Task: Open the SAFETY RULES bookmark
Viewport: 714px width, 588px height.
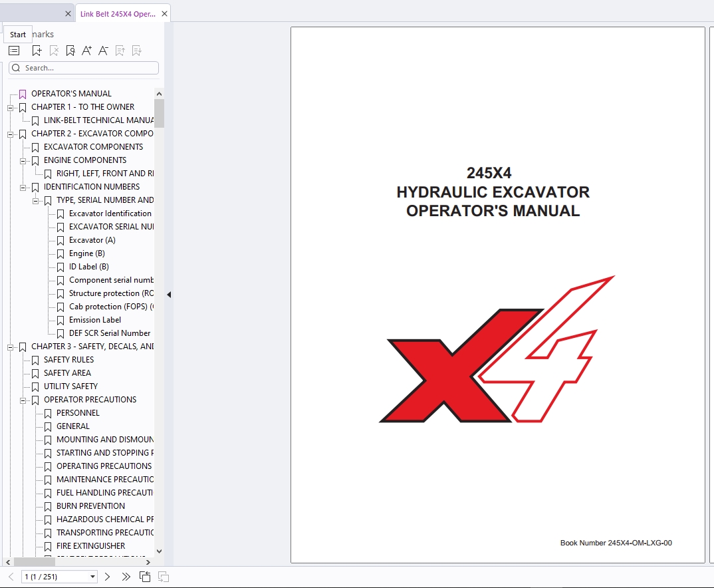Action: [x=68, y=360]
